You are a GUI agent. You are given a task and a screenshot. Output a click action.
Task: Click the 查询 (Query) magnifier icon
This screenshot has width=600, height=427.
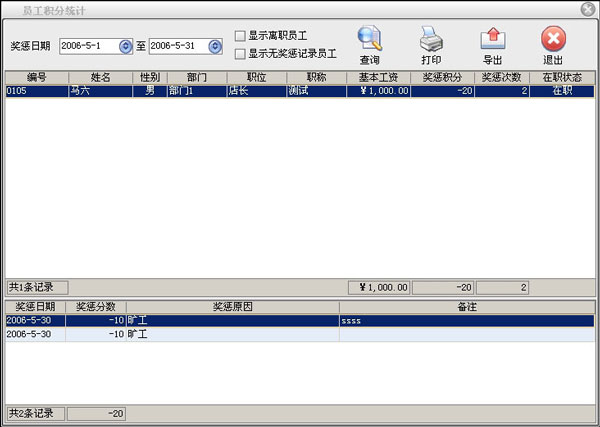click(369, 40)
